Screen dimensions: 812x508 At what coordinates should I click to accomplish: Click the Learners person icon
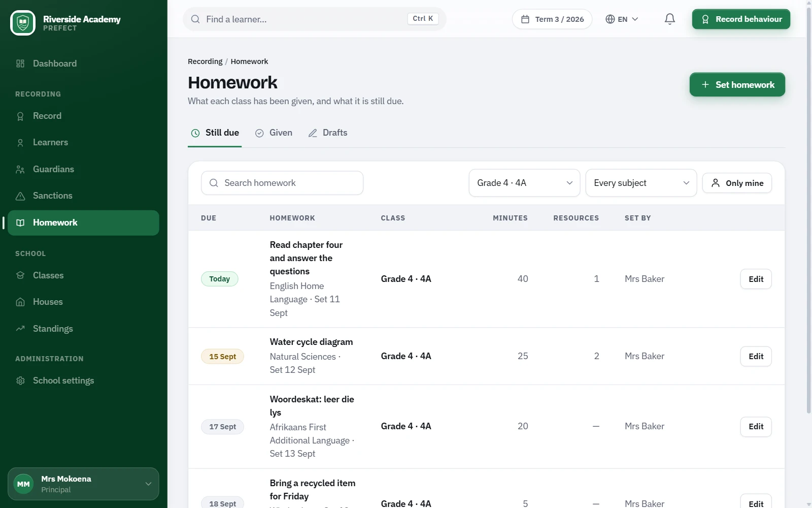coord(20,143)
